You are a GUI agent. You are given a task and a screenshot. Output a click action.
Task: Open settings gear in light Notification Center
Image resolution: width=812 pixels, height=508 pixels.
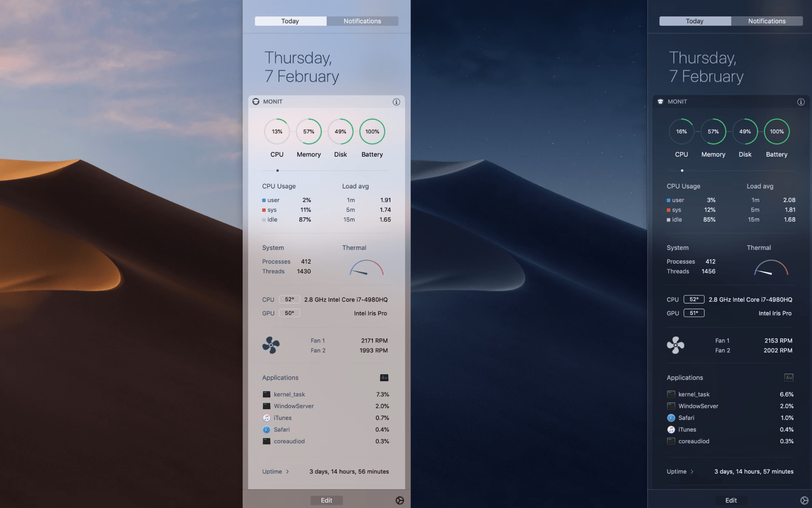pyautogui.click(x=400, y=500)
